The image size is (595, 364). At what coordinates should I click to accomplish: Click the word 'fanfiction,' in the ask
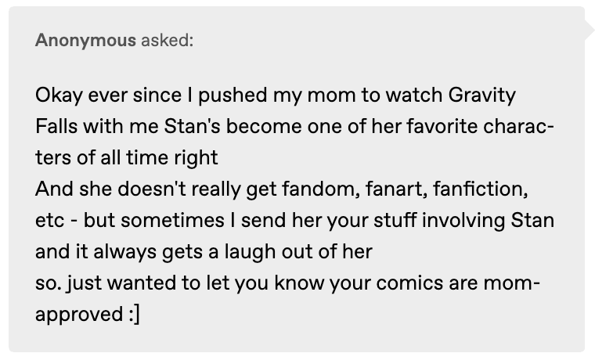coord(461,189)
